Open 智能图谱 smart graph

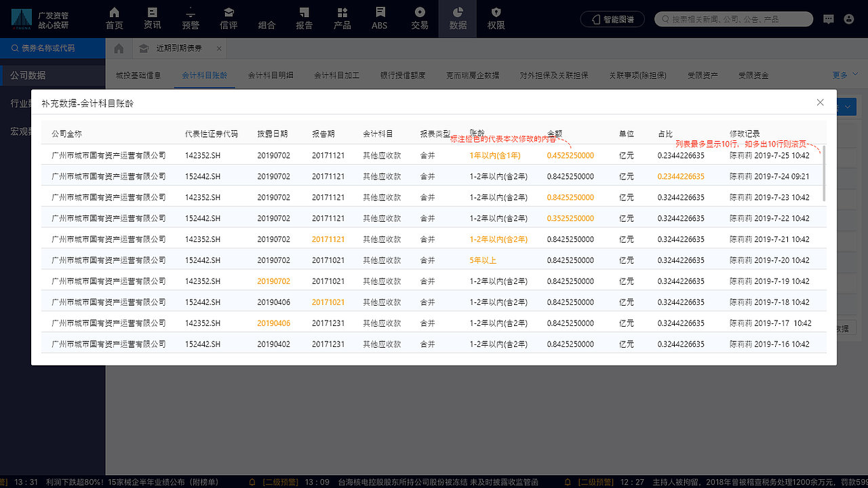tap(612, 20)
